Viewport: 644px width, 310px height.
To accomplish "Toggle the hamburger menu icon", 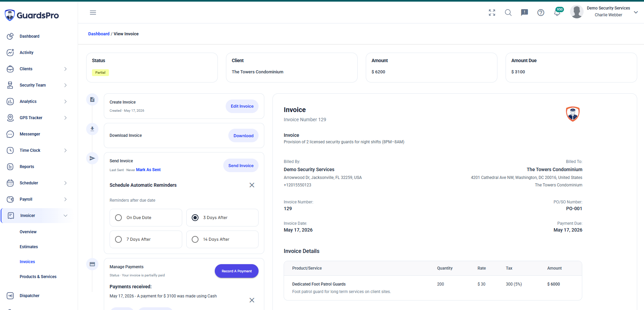I will 93,13.
